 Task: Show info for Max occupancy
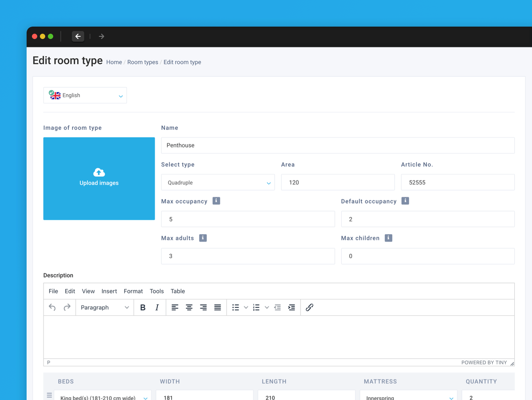[x=216, y=201]
